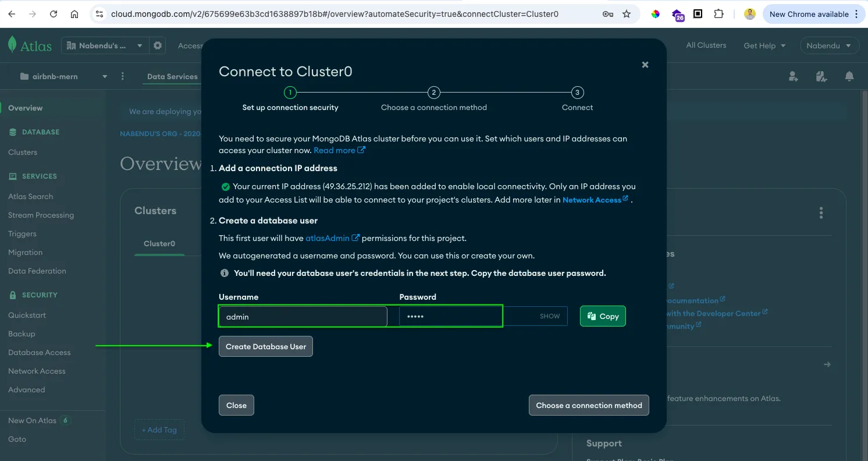This screenshot has height=461, width=868.
Task: Close the Connect to Cluster0 dialog with X
Action: 645,65
